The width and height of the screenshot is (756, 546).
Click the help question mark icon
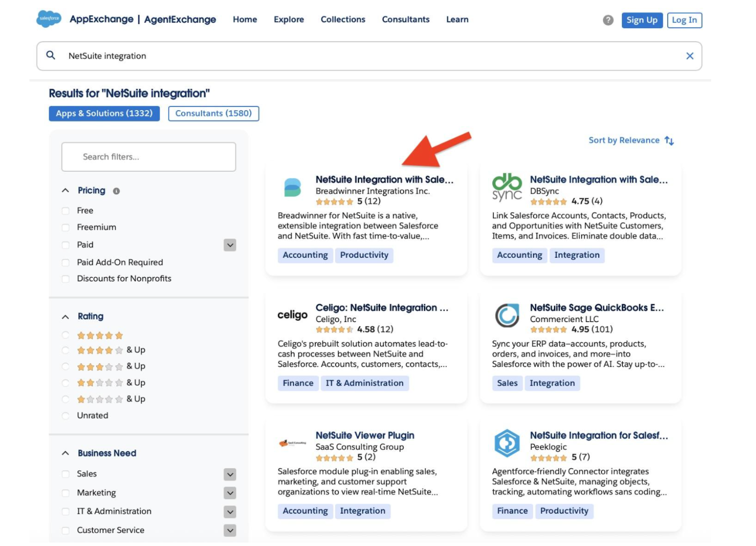(x=607, y=20)
